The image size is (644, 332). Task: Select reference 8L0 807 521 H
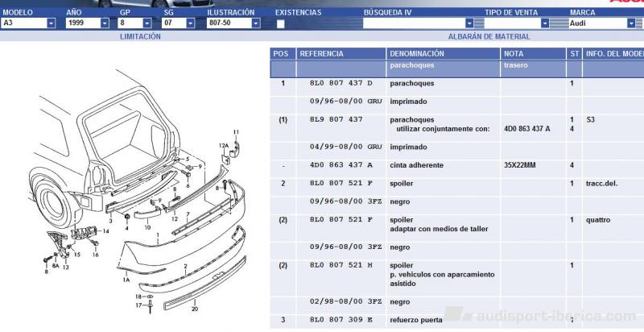pyautogui.click(x=341, y=265)
